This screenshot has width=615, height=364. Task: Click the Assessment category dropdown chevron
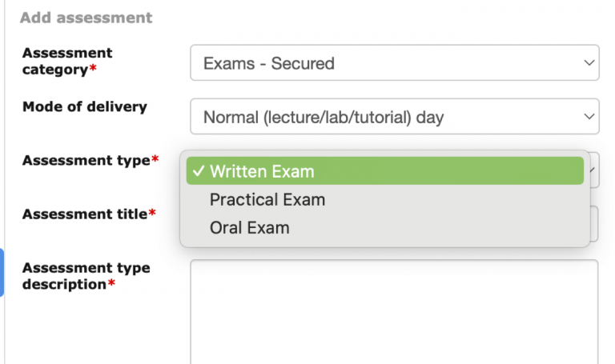pyautogui.click(x=589, y=62)
